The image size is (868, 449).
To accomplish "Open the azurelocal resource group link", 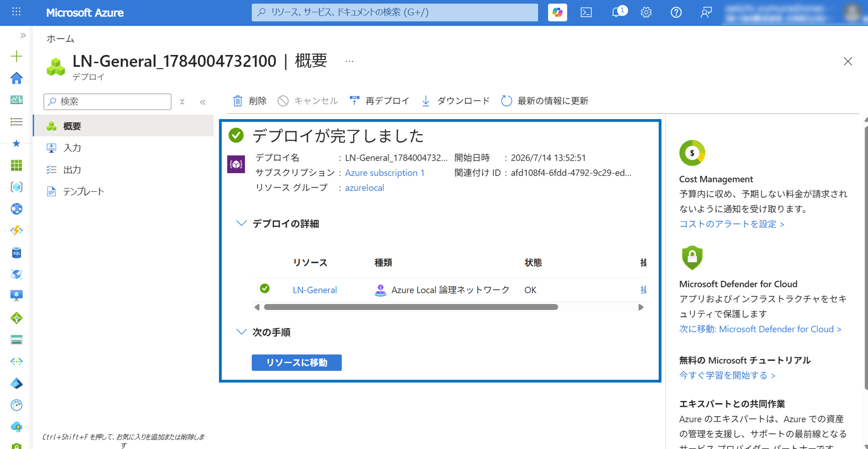I will (x=364, y=188).
